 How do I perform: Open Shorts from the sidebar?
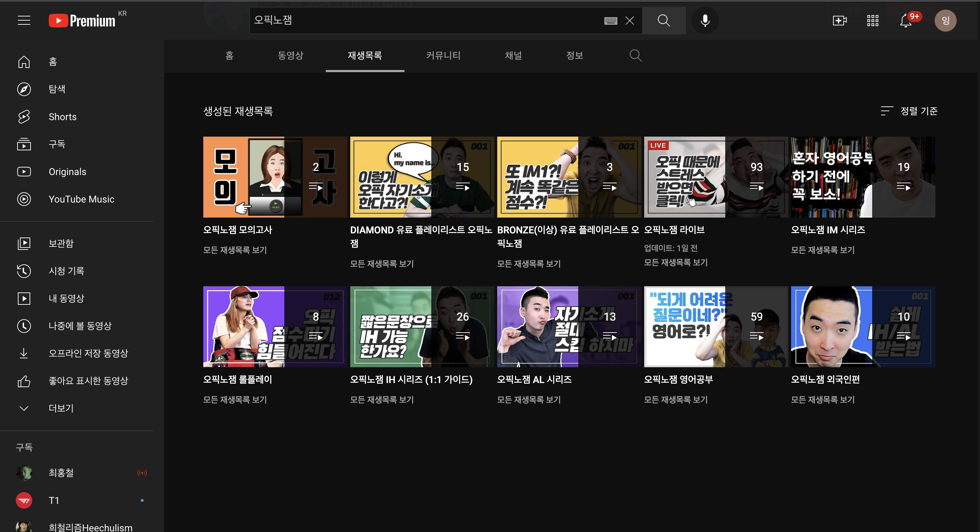pos(62,117)
